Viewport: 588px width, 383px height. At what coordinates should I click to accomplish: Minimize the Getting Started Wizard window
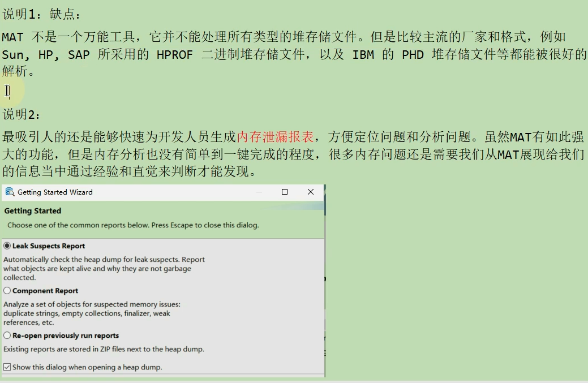[x=259, y=192]
